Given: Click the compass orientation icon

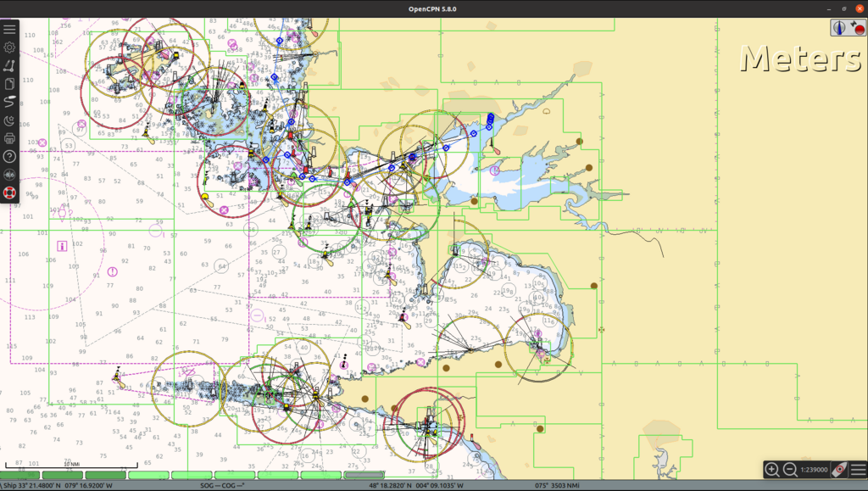Looking at the screenshot, I should tap(839, 28).
